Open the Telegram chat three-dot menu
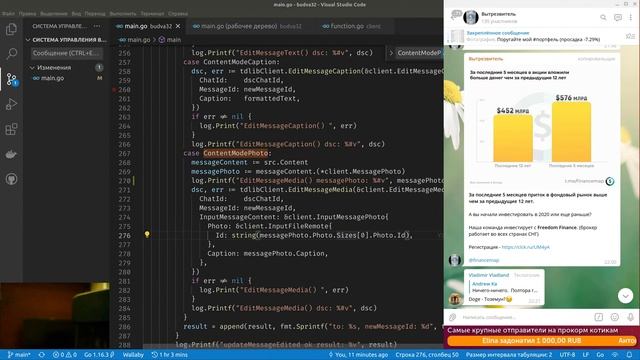640x360 pixels. 631,17
